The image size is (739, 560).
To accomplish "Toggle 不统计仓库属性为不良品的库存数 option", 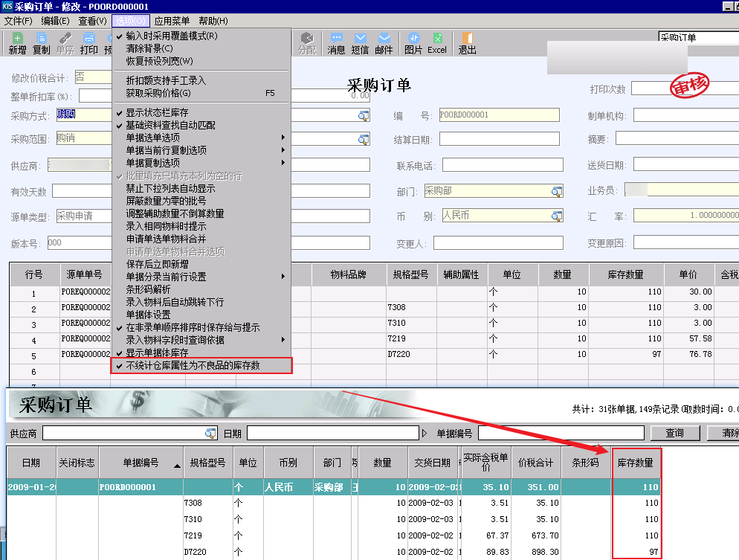I will (x=193, y=365).
